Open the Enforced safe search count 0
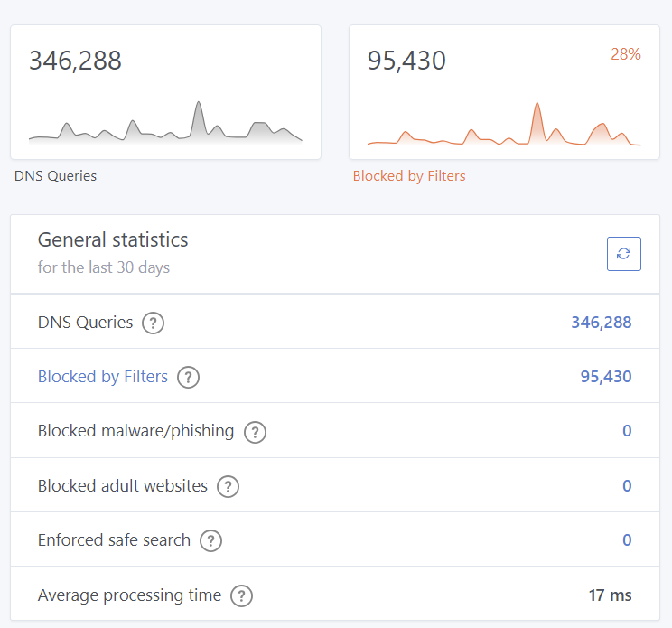This screenshot has width=672, height=628. pyautogui.click(x=627, y=540)
